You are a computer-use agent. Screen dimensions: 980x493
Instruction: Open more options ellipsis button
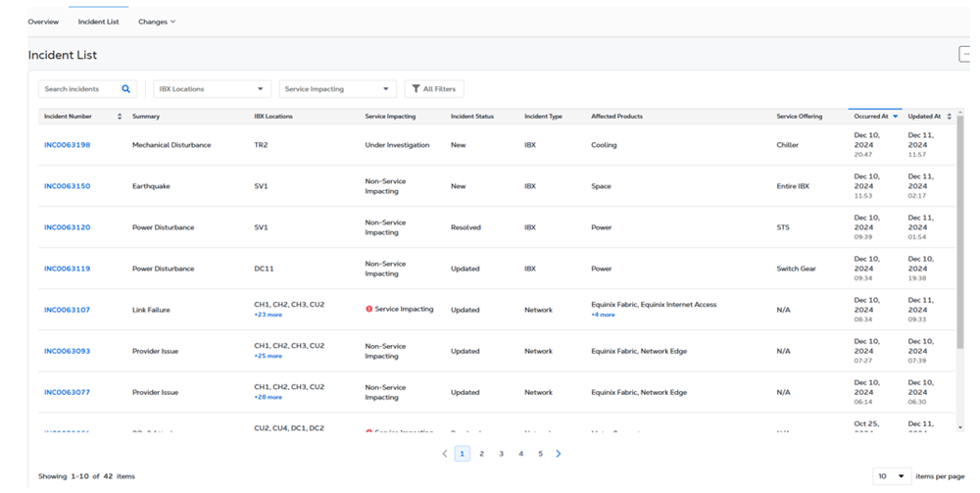[964, 54]
